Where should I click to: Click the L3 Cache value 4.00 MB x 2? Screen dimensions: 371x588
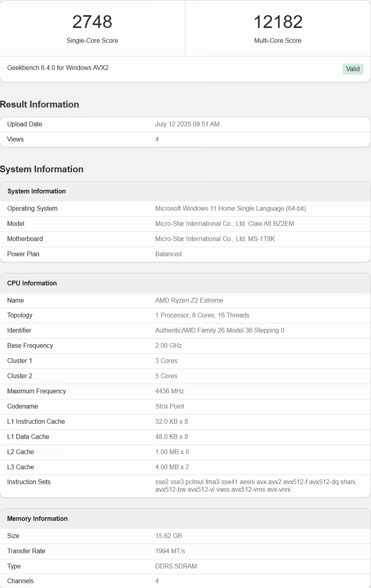172,467
